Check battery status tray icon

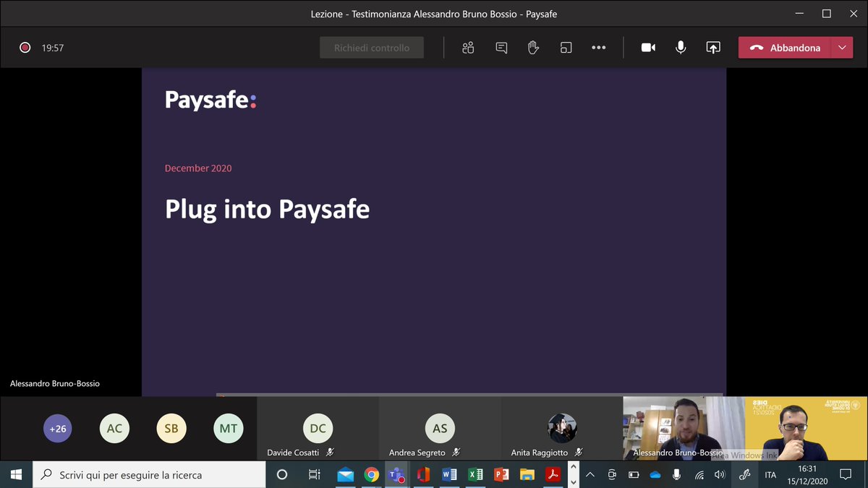[x=634, y=475]
